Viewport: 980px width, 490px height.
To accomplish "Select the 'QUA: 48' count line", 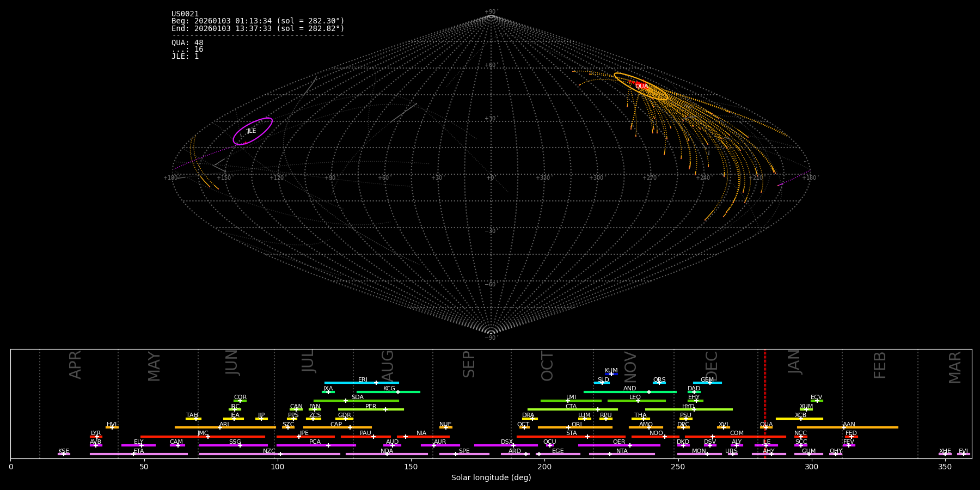I will [187, 43].
